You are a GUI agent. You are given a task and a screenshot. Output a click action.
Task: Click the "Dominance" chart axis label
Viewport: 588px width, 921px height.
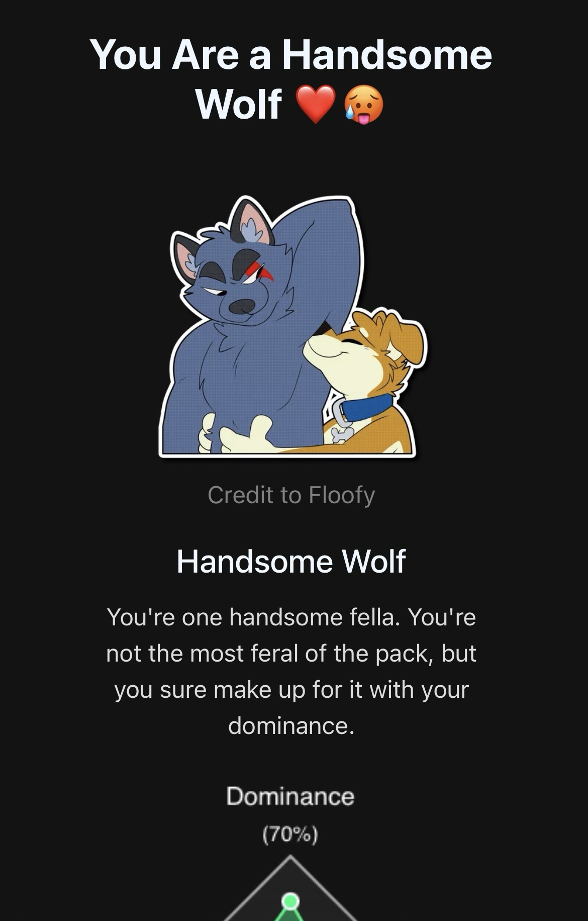point(290,796)
